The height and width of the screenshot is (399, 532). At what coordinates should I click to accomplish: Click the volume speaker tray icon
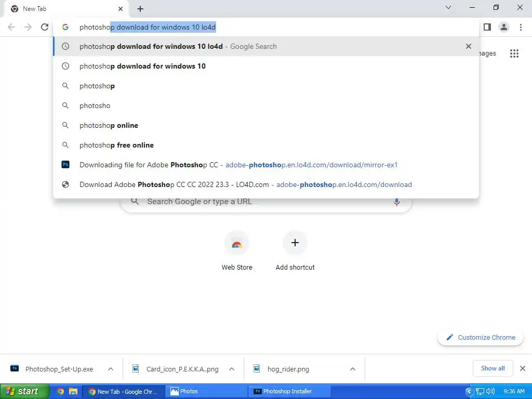click(490, 392)
